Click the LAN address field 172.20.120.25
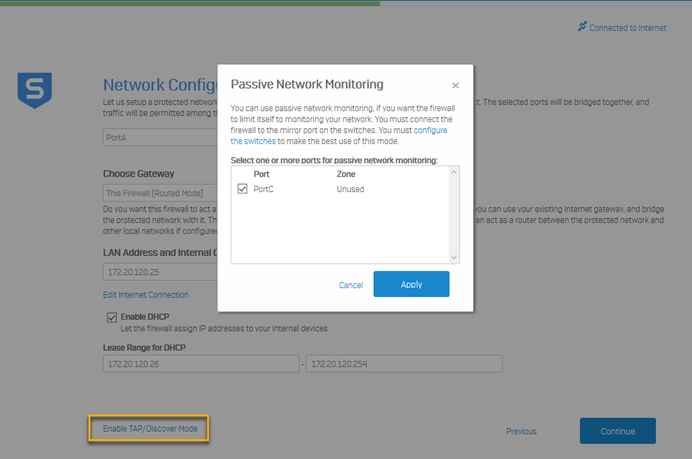The image size is (692, 459). coord(160,272)
